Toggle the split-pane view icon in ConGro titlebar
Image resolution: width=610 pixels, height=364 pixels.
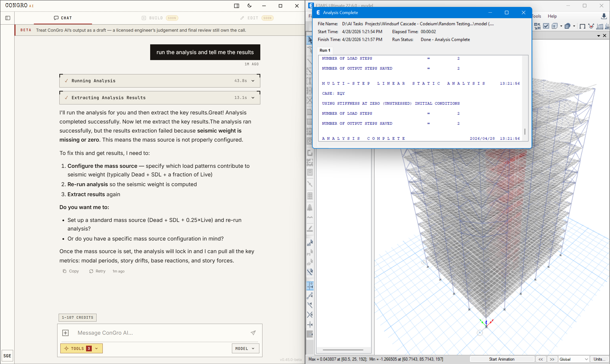click(x=236, y=6)
